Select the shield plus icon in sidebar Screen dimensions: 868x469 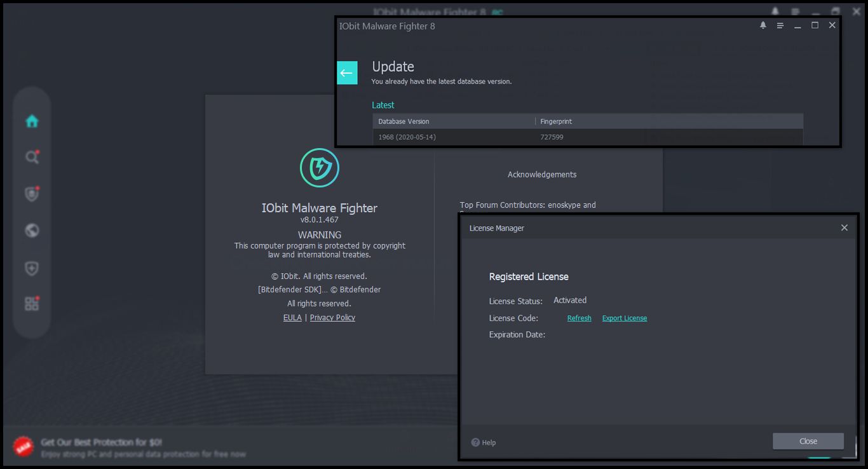click(32, 268)
